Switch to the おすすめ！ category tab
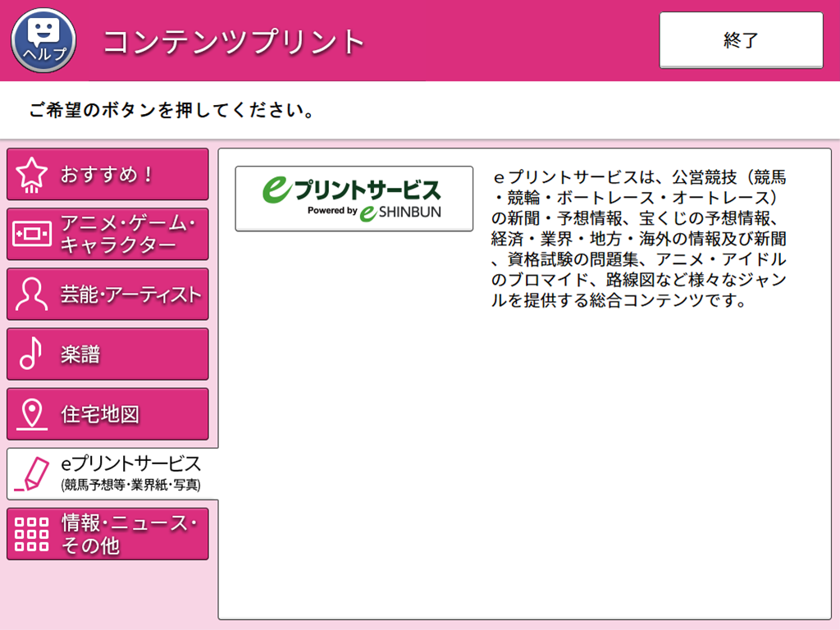 [x=107, y=173]
